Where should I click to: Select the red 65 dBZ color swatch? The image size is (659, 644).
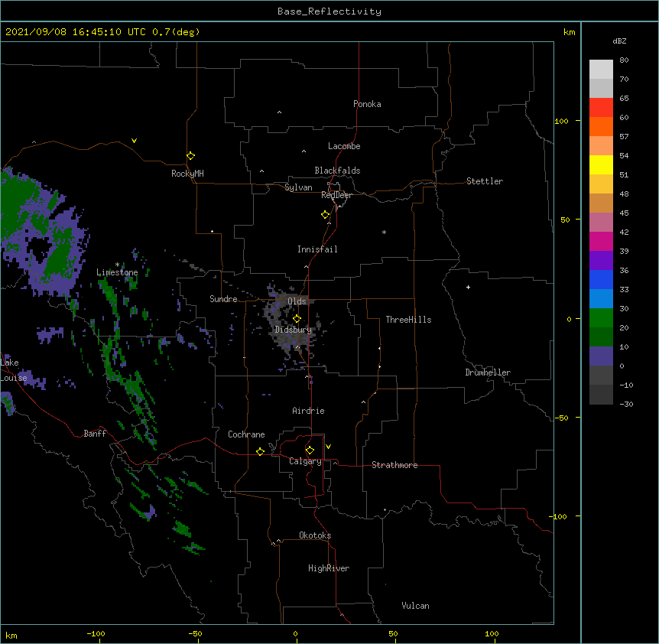(x=601, y=108)
